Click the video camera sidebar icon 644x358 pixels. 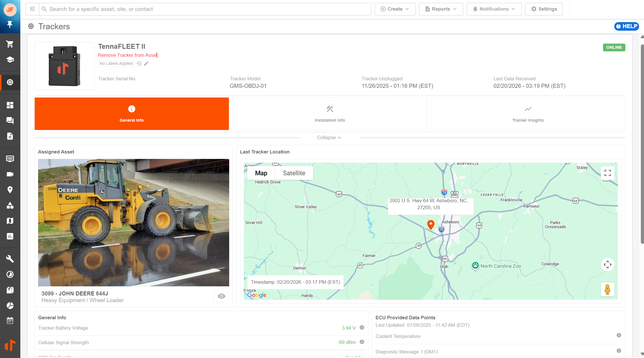tap(10, 174)
